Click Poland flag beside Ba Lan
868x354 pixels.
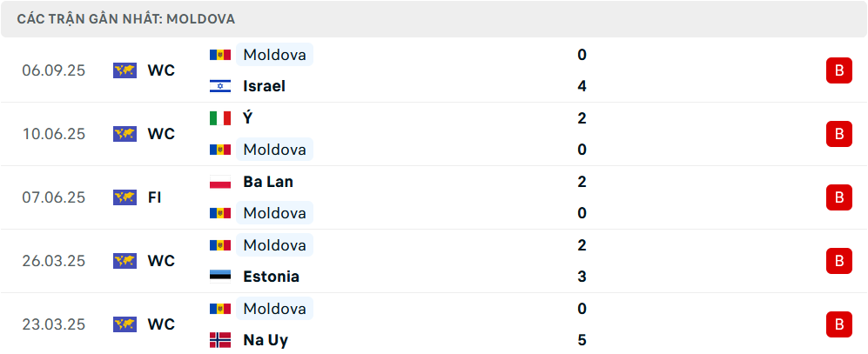219,182
